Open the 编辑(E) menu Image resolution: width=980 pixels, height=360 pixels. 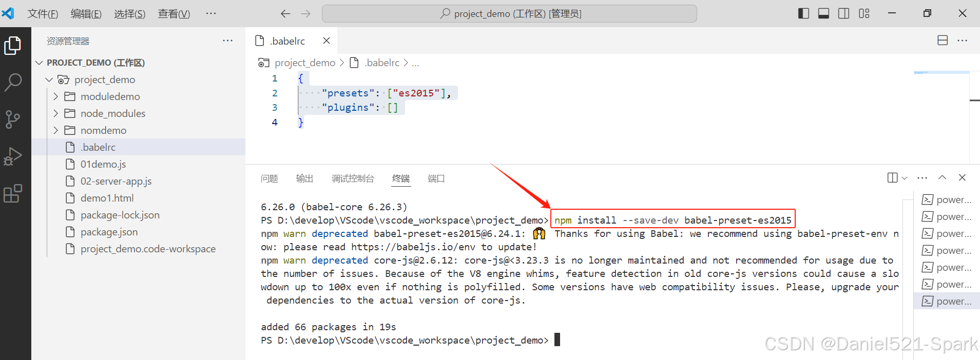pos(86,14)
